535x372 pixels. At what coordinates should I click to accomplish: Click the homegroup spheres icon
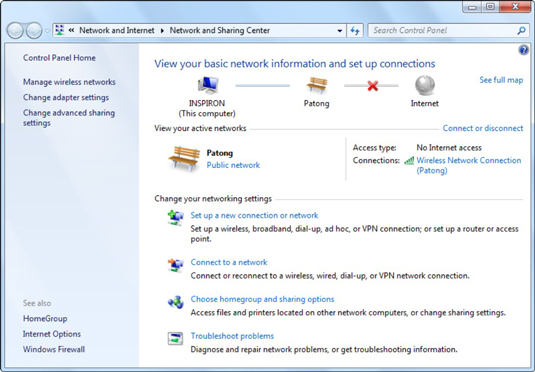coord(176,302)
